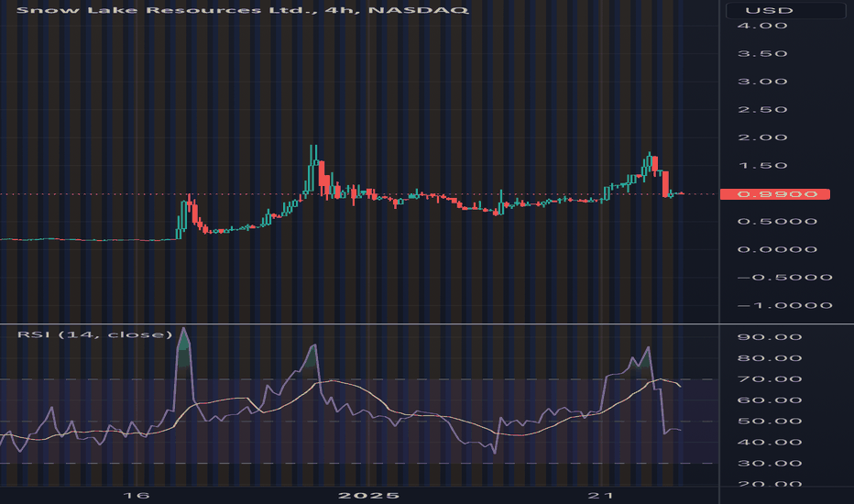Click the 3.50 price axis label
Screen dimensions: 854x504
coord(762,53)
